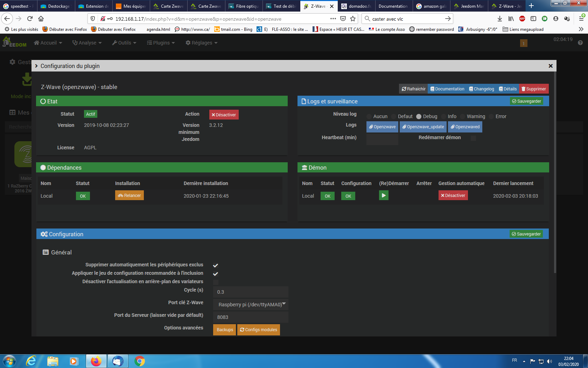Open the Firefox downloads icon
The height and width of the screenshot is (368, 588).
tap(500, 19)
